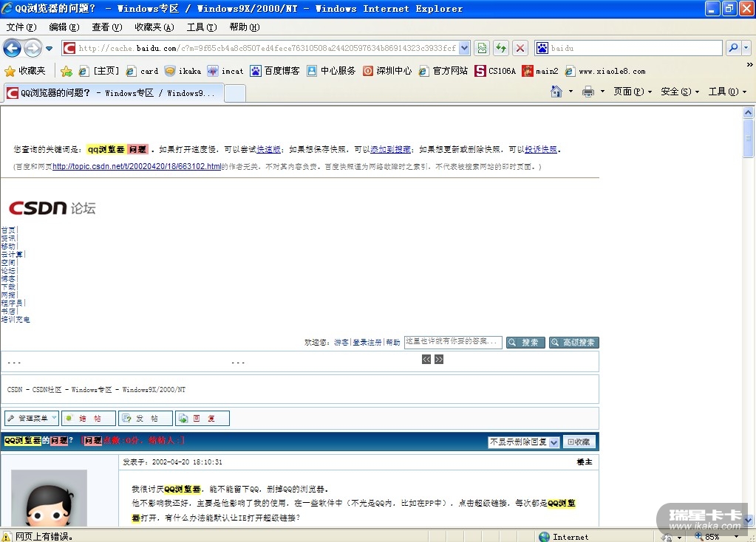
Task: Open the 百度博客 favorites link
Action: pos(275,72)
